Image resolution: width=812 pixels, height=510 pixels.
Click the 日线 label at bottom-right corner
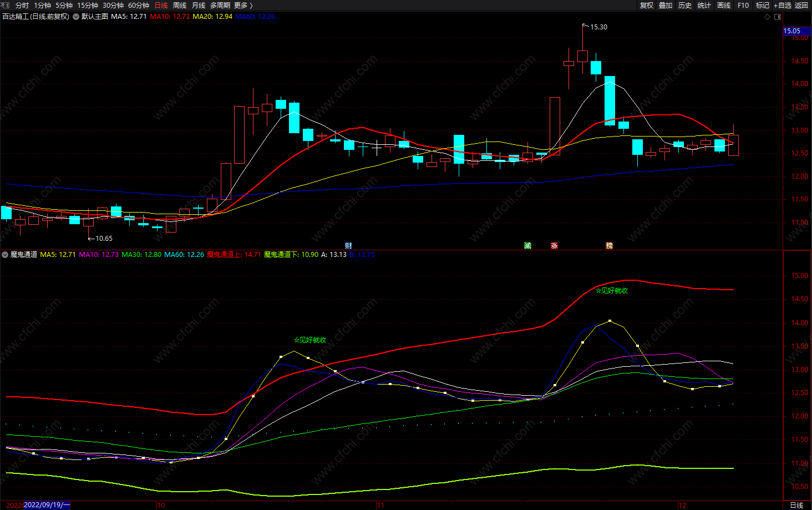796,505
